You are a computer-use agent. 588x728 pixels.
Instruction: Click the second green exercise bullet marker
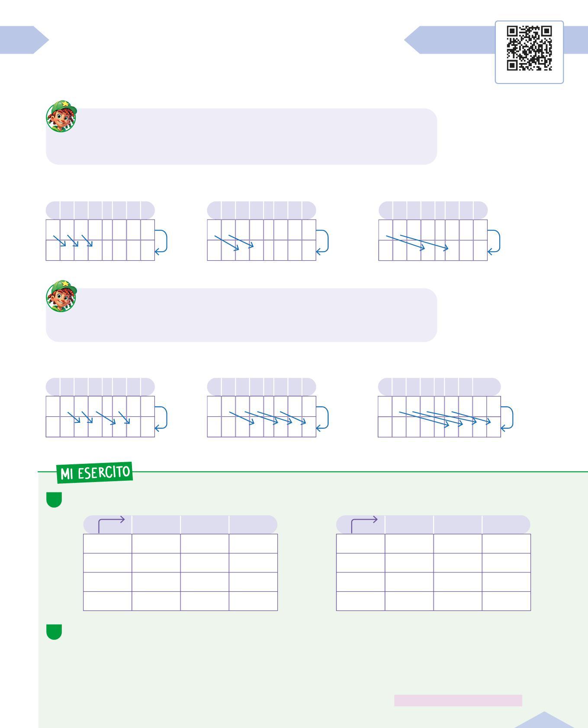pyautogui.click(x=54, y=632)
